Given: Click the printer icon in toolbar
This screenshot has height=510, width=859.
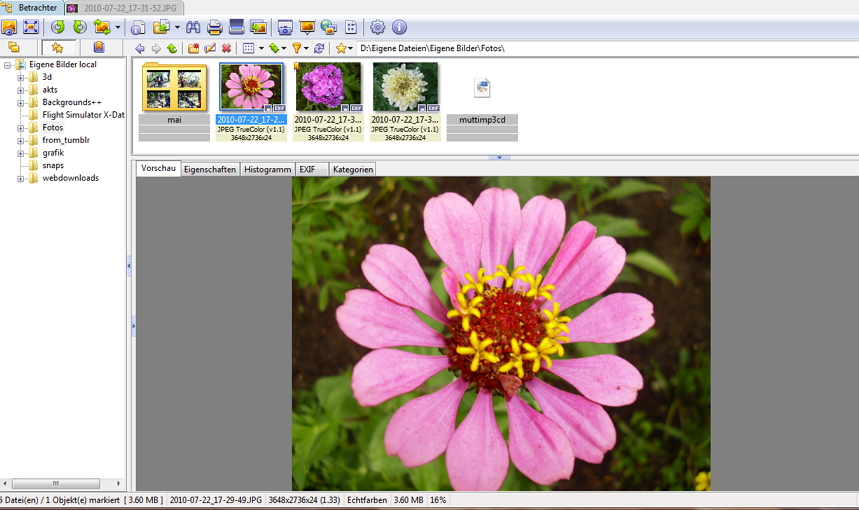Looking at the screenshot, I should click(214, 28).
